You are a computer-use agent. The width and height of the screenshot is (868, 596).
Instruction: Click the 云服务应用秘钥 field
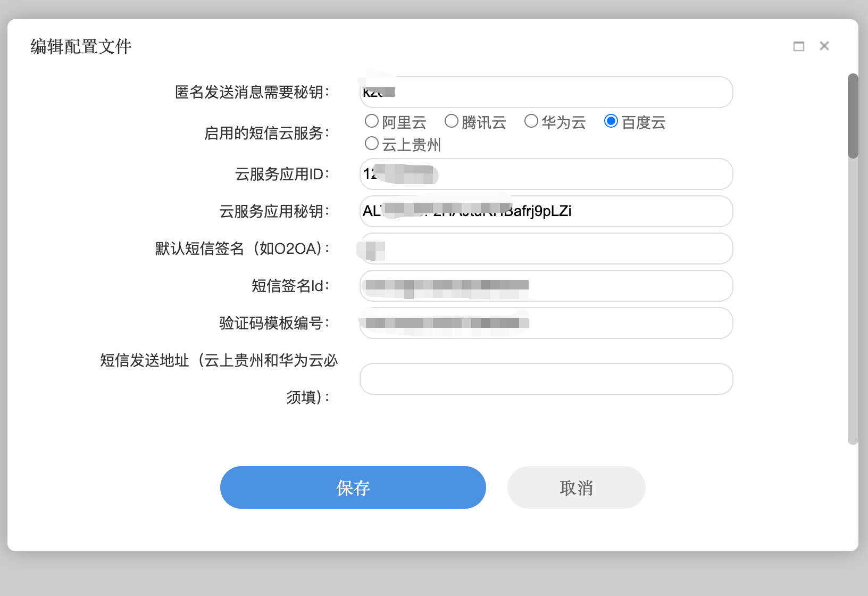[546, 211]
